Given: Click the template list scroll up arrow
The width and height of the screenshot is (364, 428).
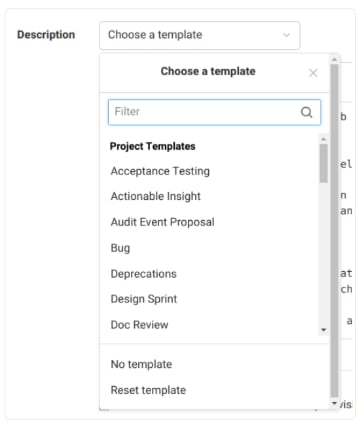Looking at the screenshot, I should [323, 139].
